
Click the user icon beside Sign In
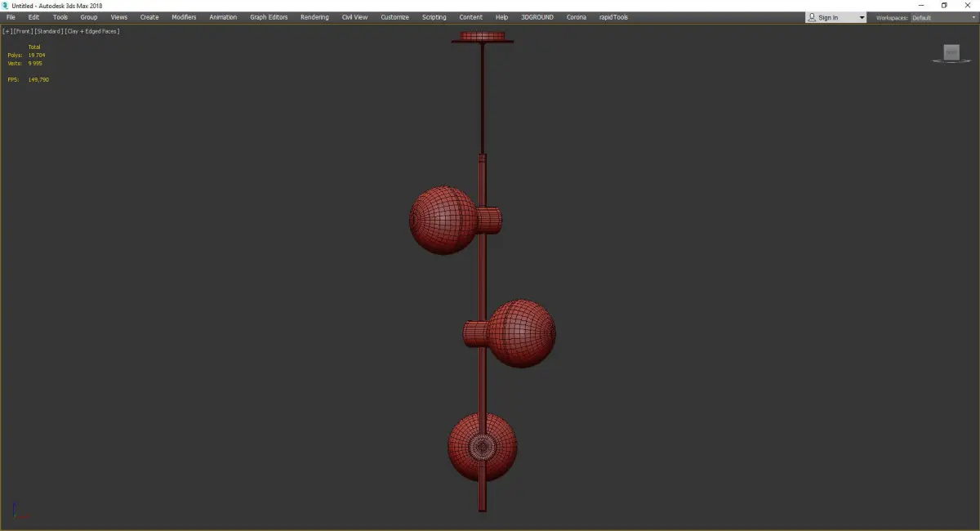point(812,17)
